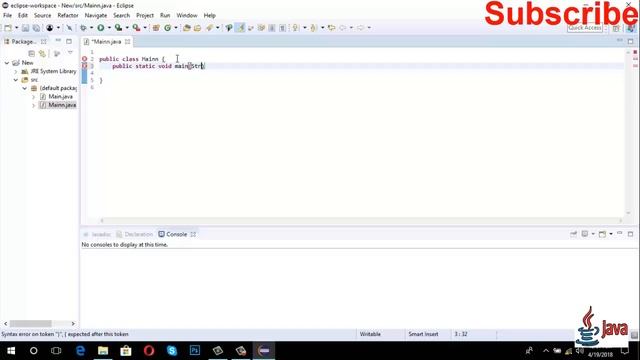Switch to the Javadoc tab
The height and width of the screenshot is (360, 640).
[x=97, y=234]
